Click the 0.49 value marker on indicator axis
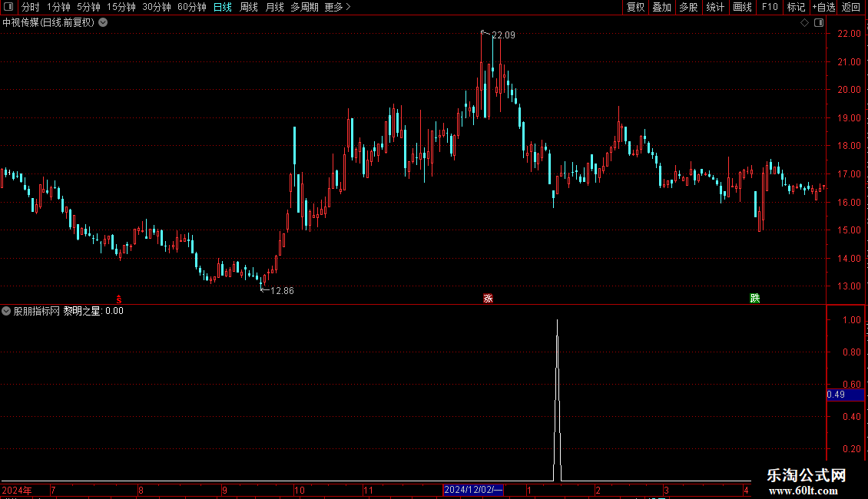Screen dimensions: 868x499 (x=845, y=395)
